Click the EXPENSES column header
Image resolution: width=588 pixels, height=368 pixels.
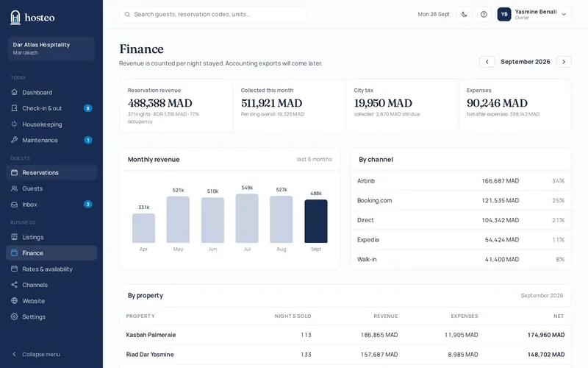pos(465,316)
